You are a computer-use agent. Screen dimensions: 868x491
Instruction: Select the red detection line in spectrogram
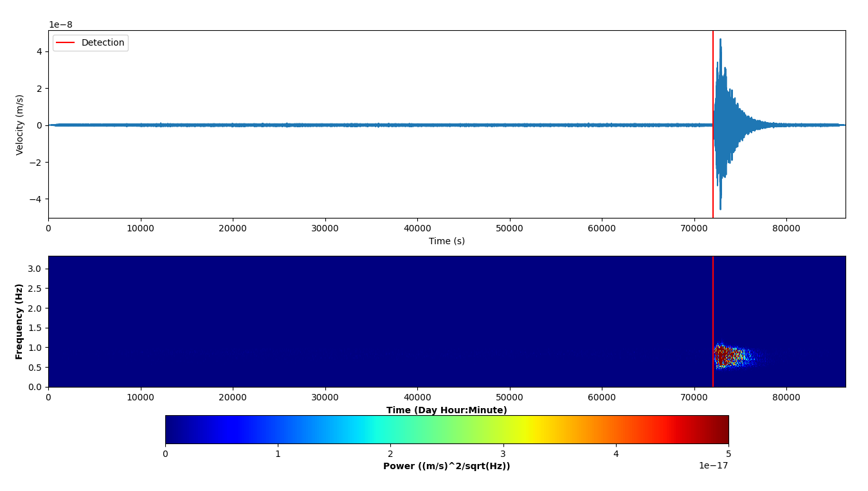pyautogui.click(x=713, y=296)
